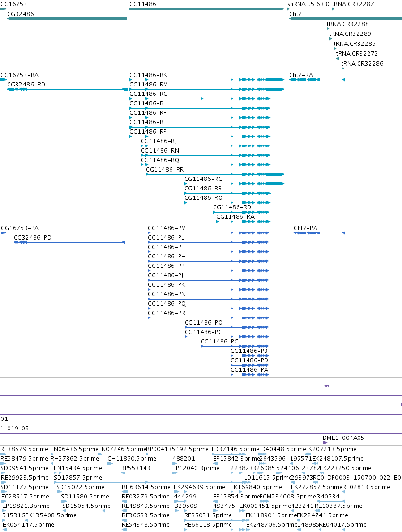The height and width of the screenshot is (532, 402).
Task: Click transcript CG11486-RN label
Action: coord(160,151)
